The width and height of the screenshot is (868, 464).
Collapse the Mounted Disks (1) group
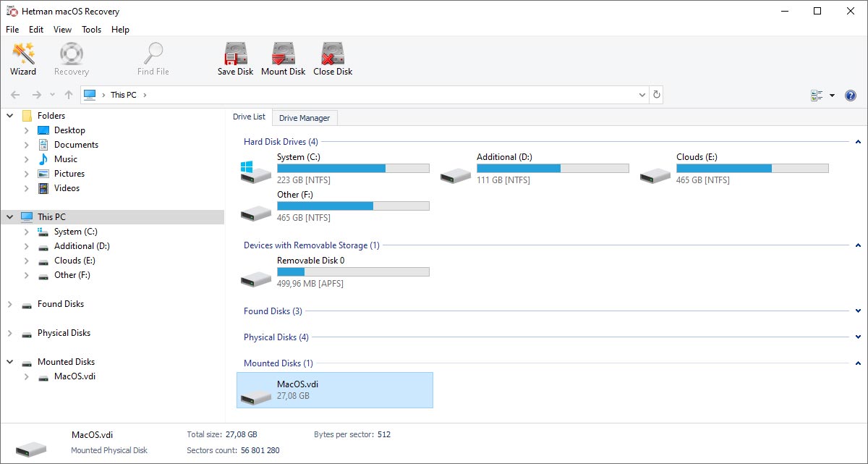tap(858, 363)
